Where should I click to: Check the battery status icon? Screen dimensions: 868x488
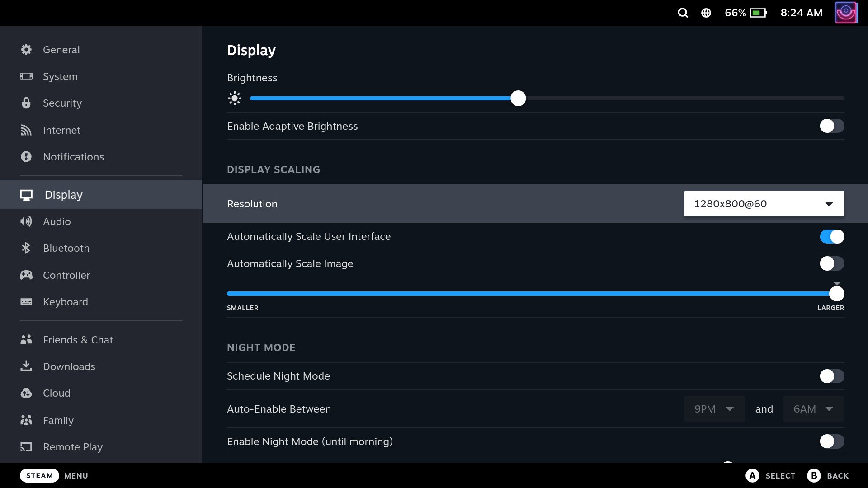tap(759, 13)
